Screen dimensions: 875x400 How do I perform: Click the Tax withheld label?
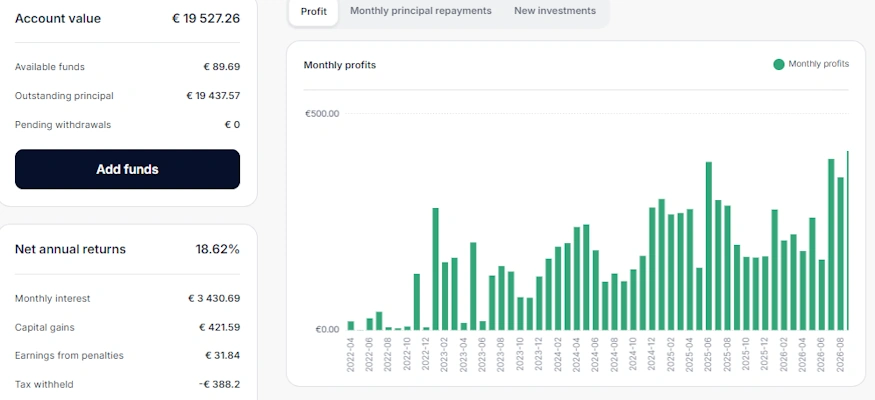coord(44,384)
